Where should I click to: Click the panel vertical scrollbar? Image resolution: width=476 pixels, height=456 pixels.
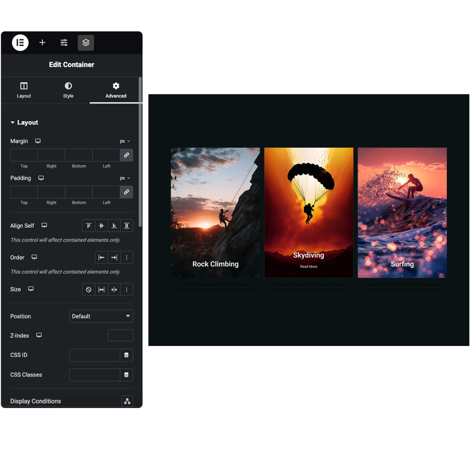click(140, 152)
